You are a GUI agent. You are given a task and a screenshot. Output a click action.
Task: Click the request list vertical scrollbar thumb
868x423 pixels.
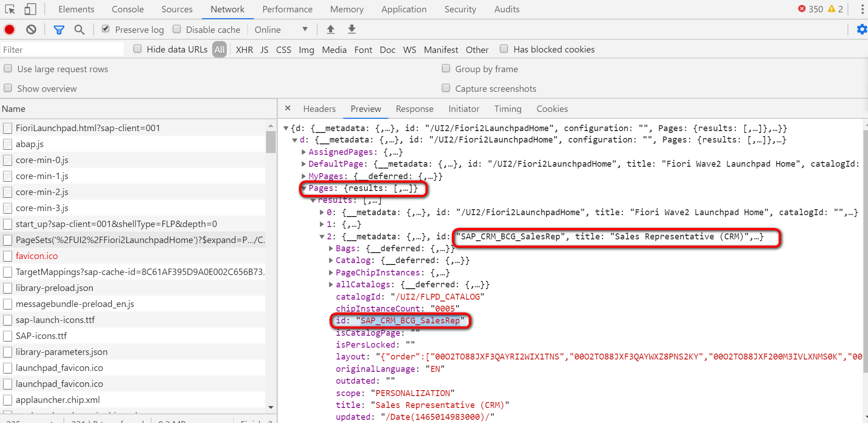[x=271, y=143]
